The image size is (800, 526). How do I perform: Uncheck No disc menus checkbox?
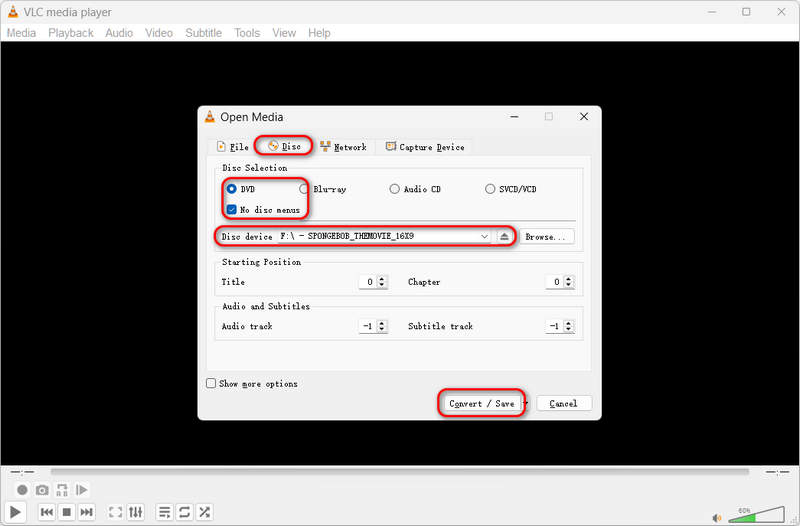coord(232,210)
